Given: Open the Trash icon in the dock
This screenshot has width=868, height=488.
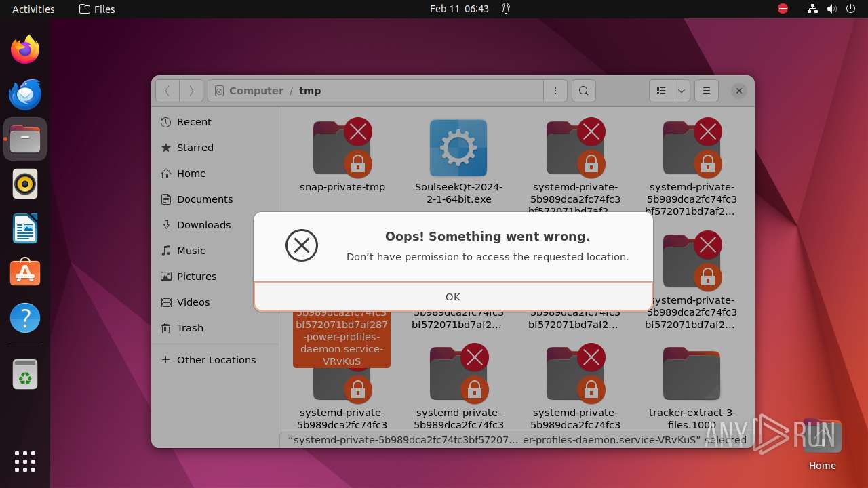Looking at the screenshot, I should tap(25, 374).
